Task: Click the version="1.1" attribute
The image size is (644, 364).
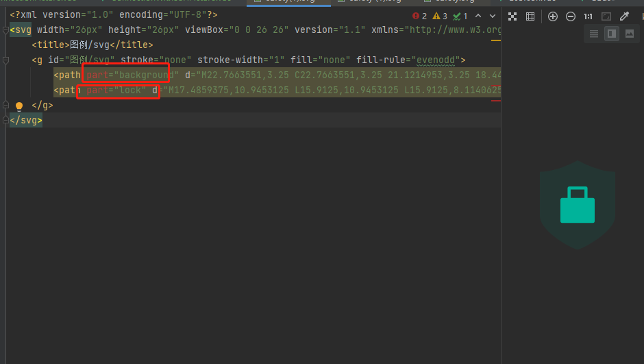Action: [x=330, y=29]
